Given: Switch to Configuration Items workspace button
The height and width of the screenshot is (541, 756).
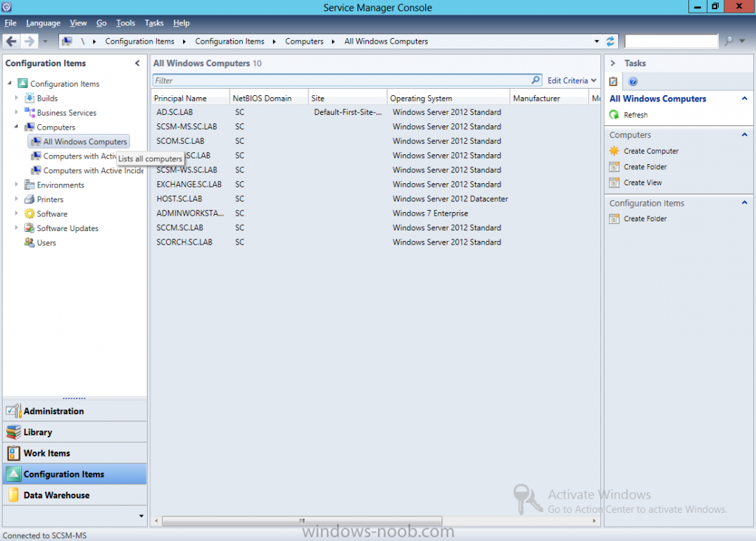Looking at the screenshot, I should (x=75, y=474).
